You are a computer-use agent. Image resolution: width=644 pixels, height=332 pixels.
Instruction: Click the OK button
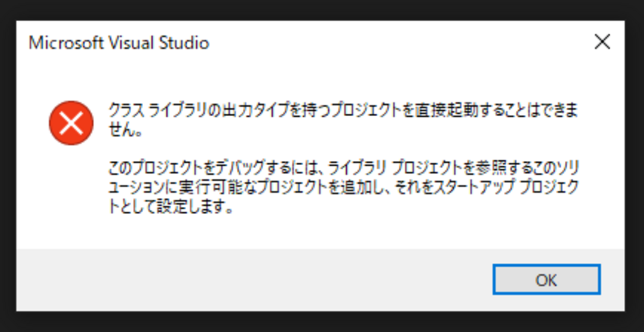click(546, 280)
